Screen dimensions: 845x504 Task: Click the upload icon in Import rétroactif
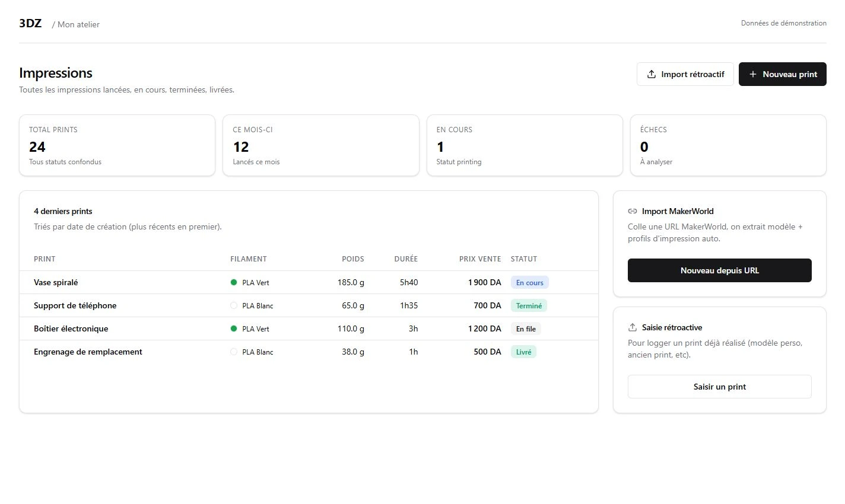[x=651, y=74]
